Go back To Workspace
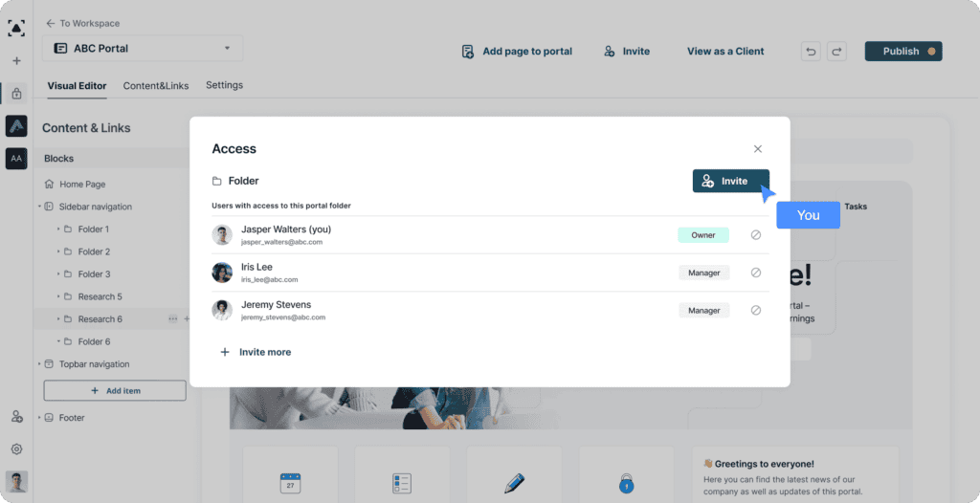 82,23
